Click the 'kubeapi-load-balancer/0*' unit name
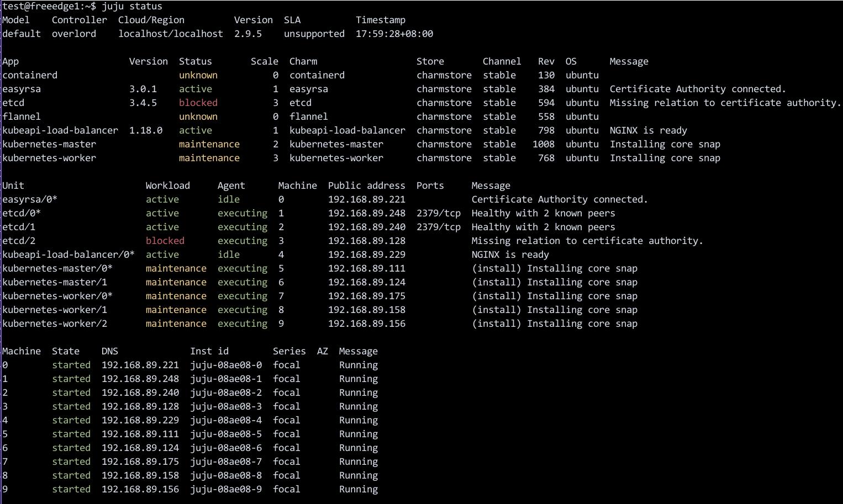This screenshot has width=843, height=504. pos(69,254)
